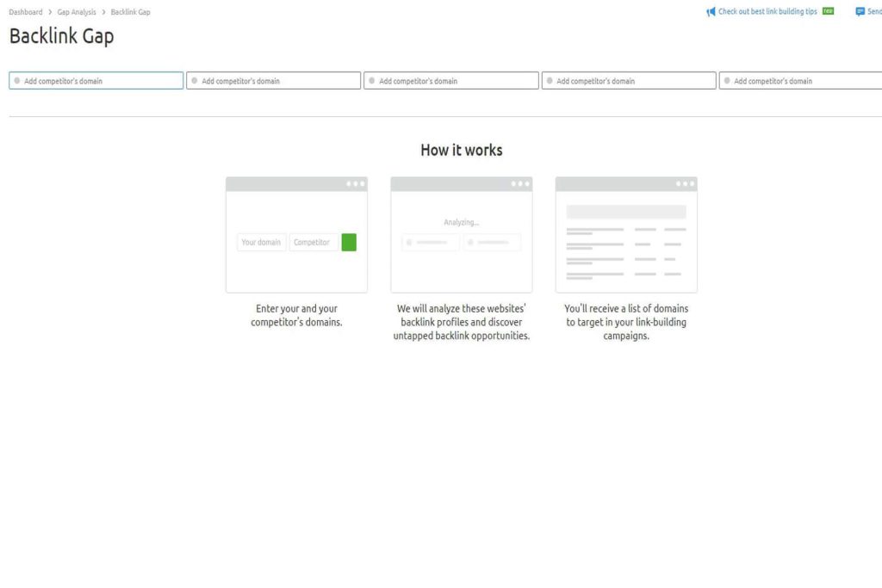Viewport: 882px width, 588px height.
Task: Click text 'Enter your and your competitor's domains.'
Action: pyautogui.click(x=296, y=315)
